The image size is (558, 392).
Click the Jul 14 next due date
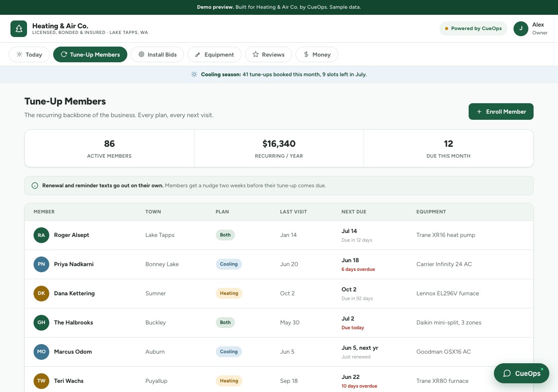[349, 231]
